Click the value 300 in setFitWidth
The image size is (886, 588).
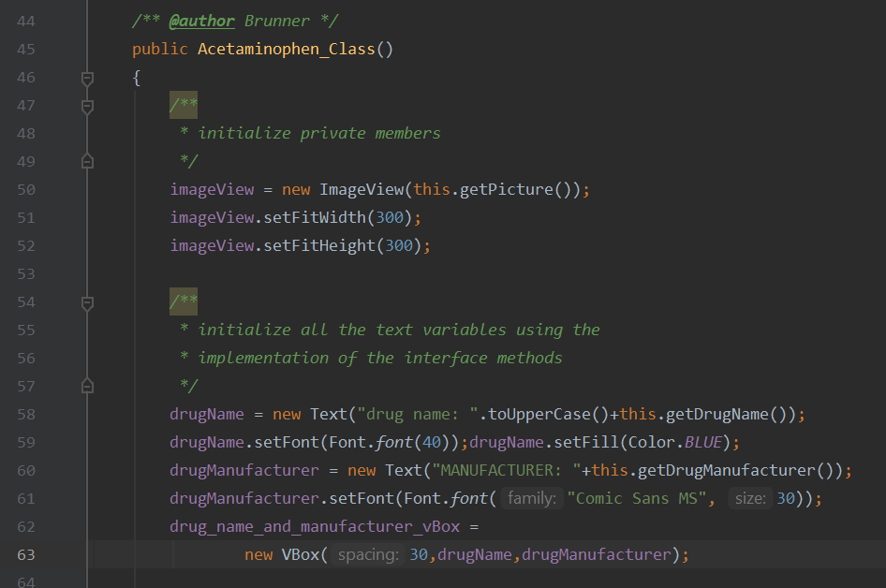(x=390, y=217)
